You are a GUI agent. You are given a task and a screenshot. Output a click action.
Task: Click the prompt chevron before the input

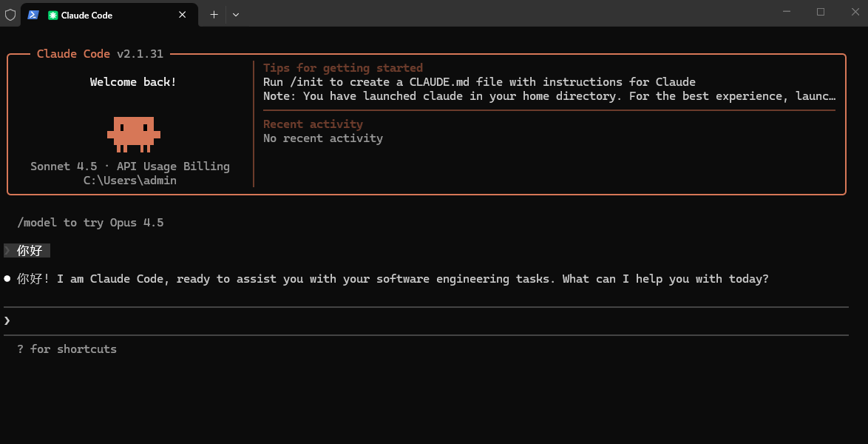pyautogui.click(x=7, y=320)
